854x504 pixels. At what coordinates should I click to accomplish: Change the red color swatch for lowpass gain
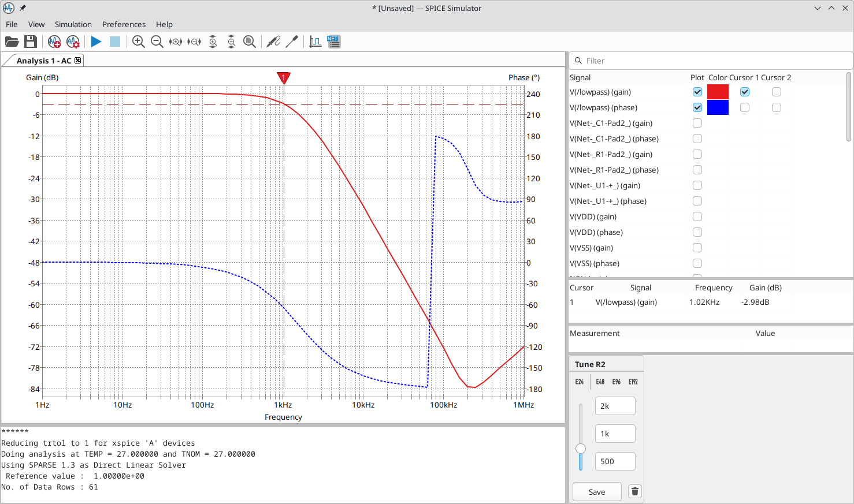[718, 91]
